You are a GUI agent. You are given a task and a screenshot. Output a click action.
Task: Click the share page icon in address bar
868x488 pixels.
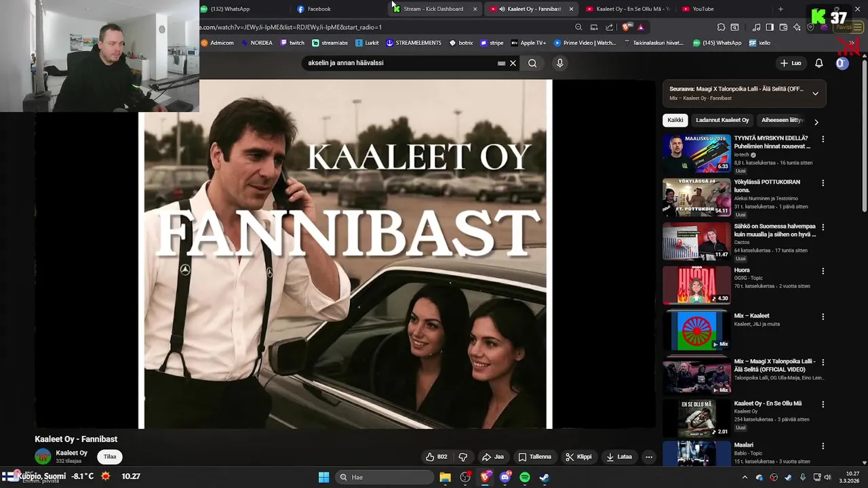pyautogui.click(x=609, y=27)
